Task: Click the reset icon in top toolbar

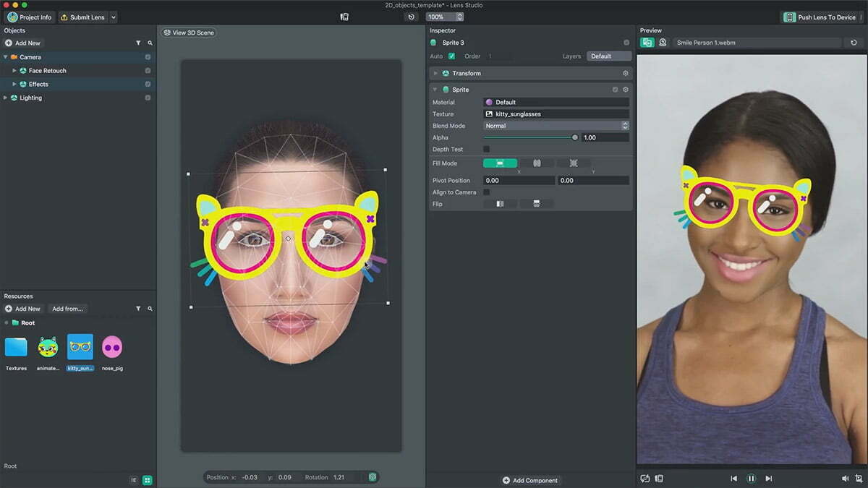Action: pyautogui.click(x=412, y=17)
